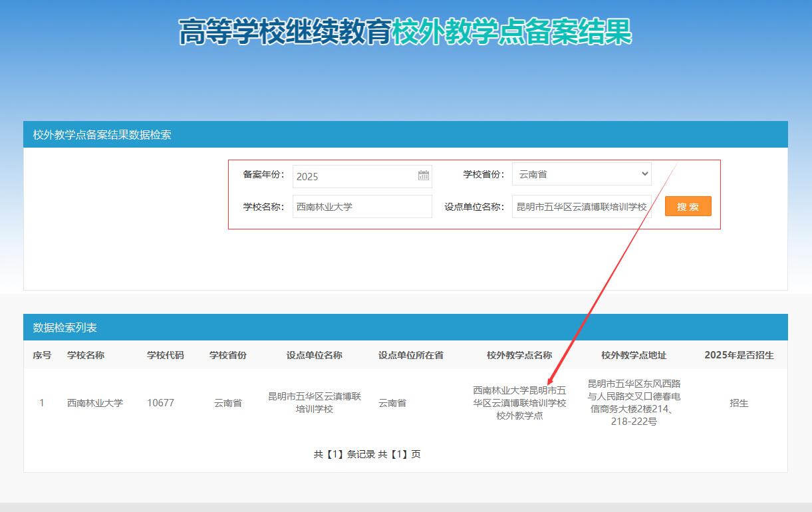Select the 招生 status cell
Viewport: 812px width, 512px height.
click(x=739, y=403)
